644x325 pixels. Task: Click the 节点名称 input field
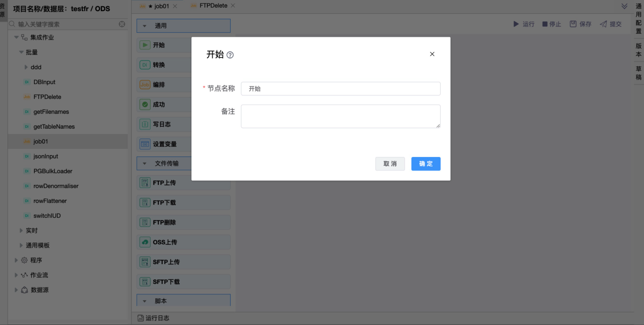pyautogui.click(x=340, y=89)
